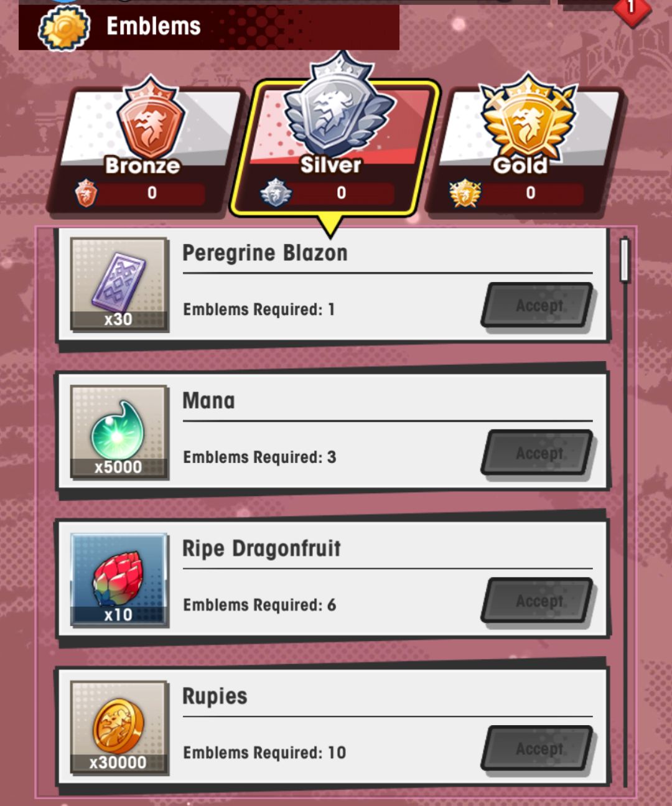The height and width of the screenshot is (806, 672).
Task: Tap the Mana x5000 item icon
Action: (119, 432)
